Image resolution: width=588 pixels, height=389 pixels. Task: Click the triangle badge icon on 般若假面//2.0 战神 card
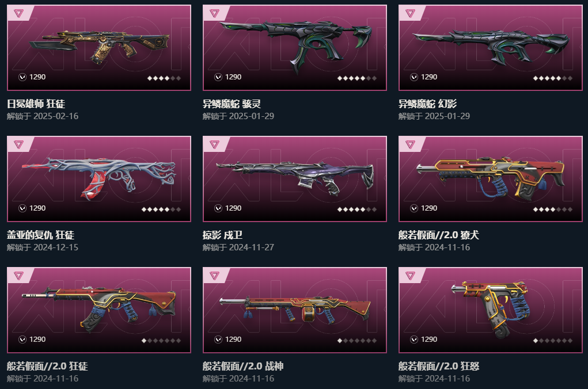(x=214, y=276)
